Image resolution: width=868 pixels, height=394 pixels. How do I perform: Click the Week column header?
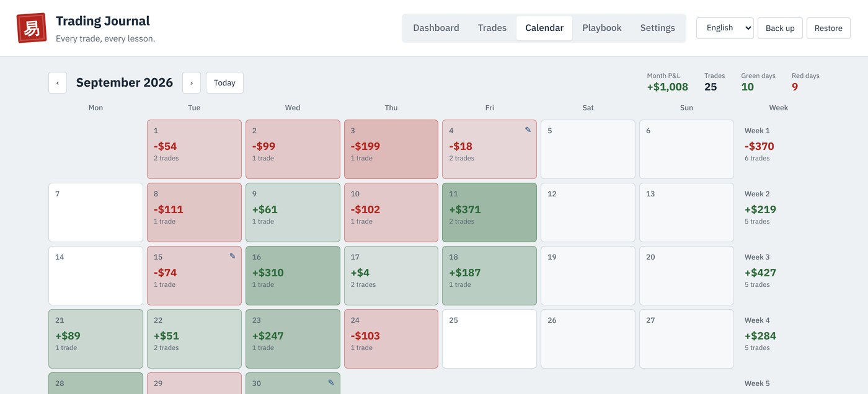(779, 108)
